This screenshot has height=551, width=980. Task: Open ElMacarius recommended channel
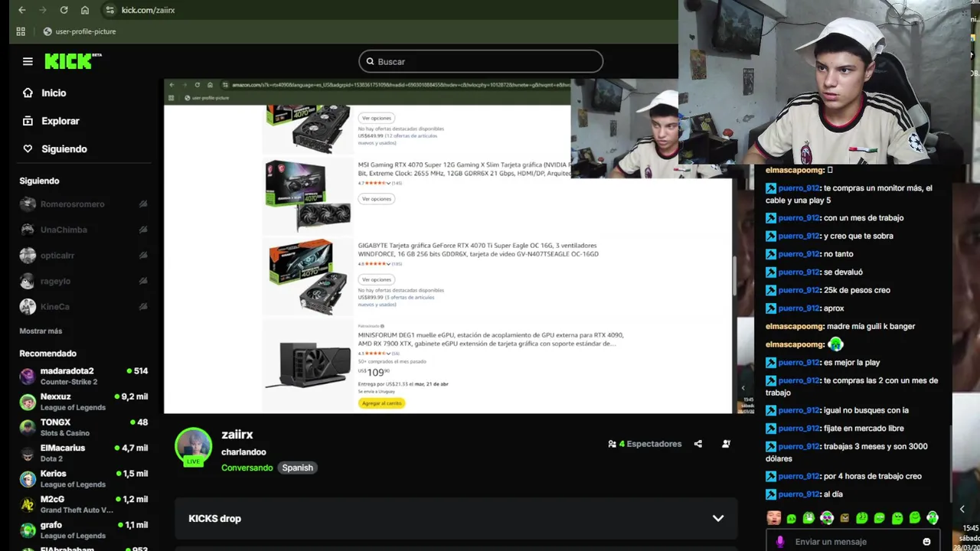click(83, 453)
